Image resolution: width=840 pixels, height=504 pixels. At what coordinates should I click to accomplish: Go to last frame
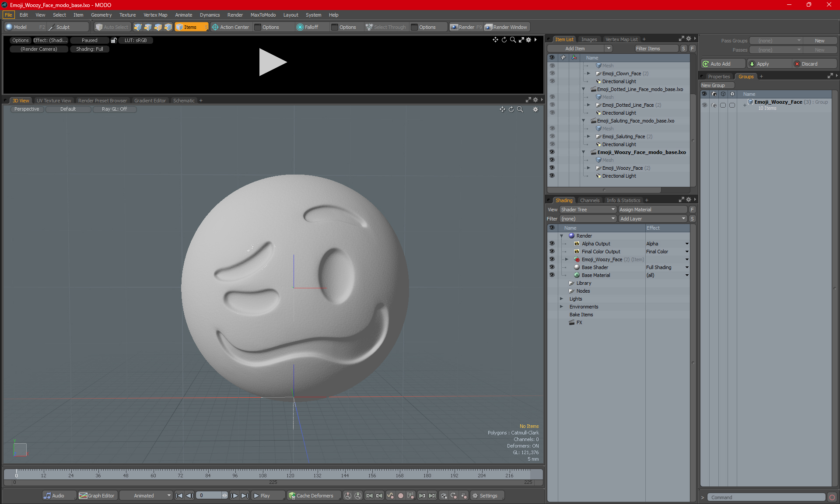(x=245, y=496)
